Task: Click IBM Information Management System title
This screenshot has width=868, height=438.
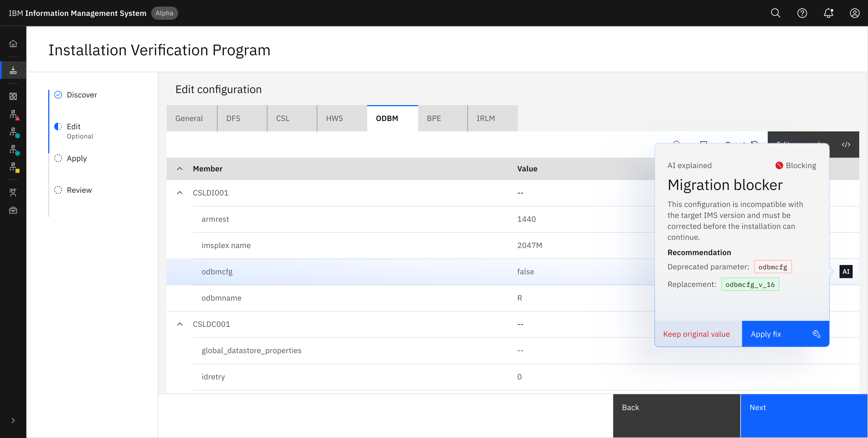Action: pos(78,13)
